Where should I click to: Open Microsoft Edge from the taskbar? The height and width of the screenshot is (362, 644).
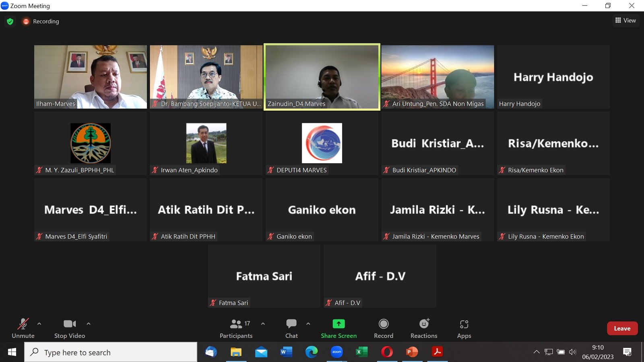click(312, 352)
